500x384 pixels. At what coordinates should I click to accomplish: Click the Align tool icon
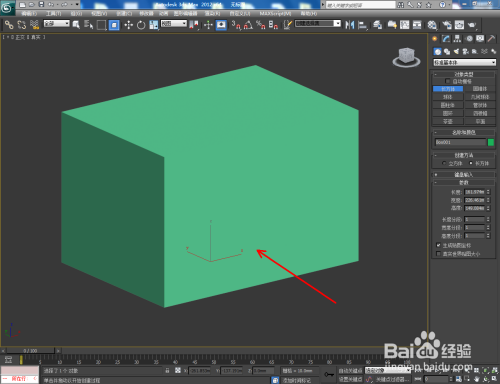(362, 25)
